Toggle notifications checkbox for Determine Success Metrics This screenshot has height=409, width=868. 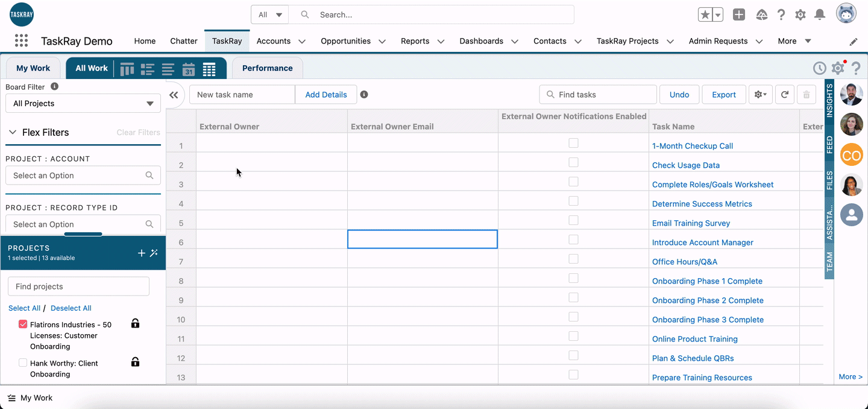tap(573, 201)
